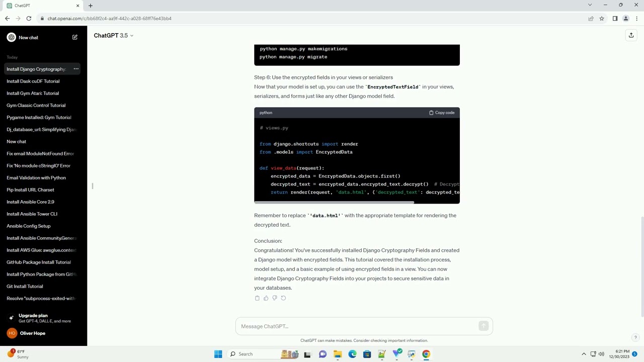Click Upgrade plan button
This screenshot has width=644, height=362.
[x=43, y=318]
